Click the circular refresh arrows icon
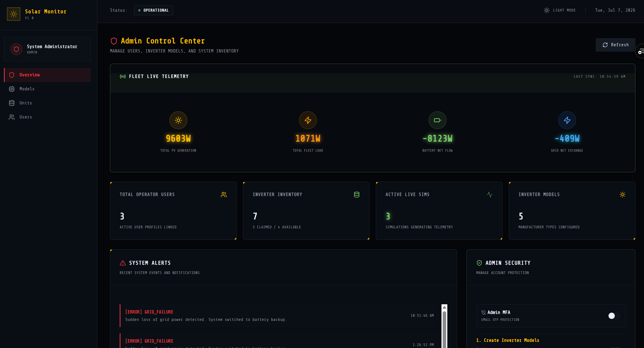Screen dimensions: 644x348 [x=605, y=45]
